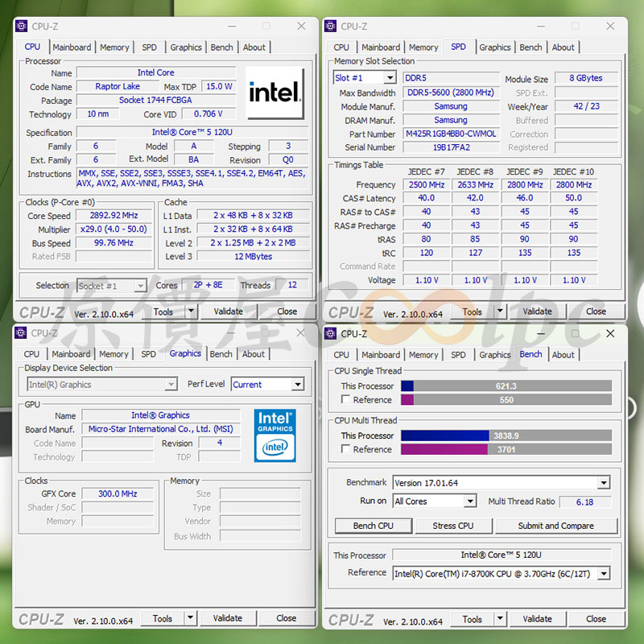Click Close button in the Bench window

click(596, 619)
